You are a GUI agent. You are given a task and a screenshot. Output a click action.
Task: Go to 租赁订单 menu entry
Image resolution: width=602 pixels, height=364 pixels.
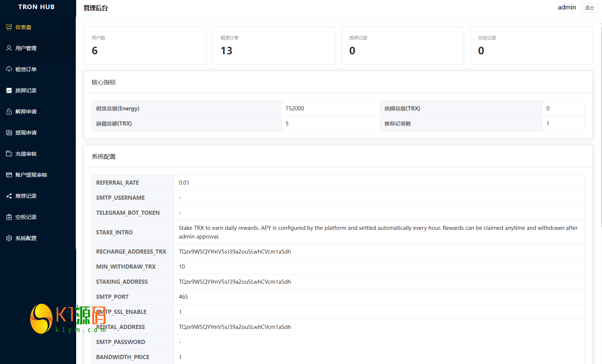[38, 69]
